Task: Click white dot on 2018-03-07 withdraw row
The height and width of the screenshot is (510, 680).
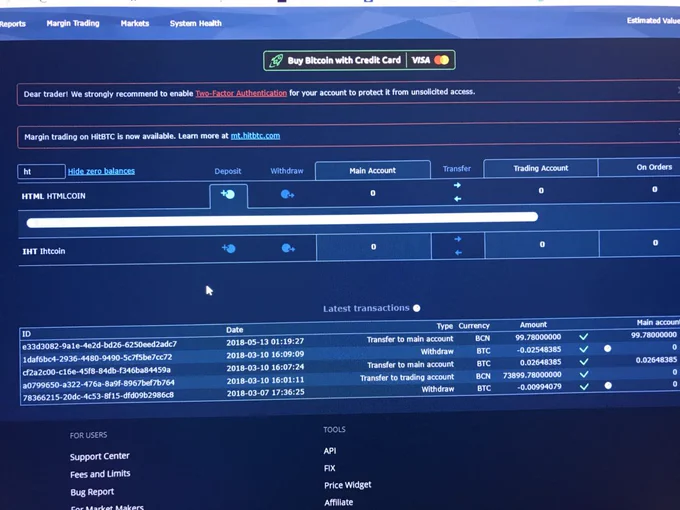Action: point(608,385)
